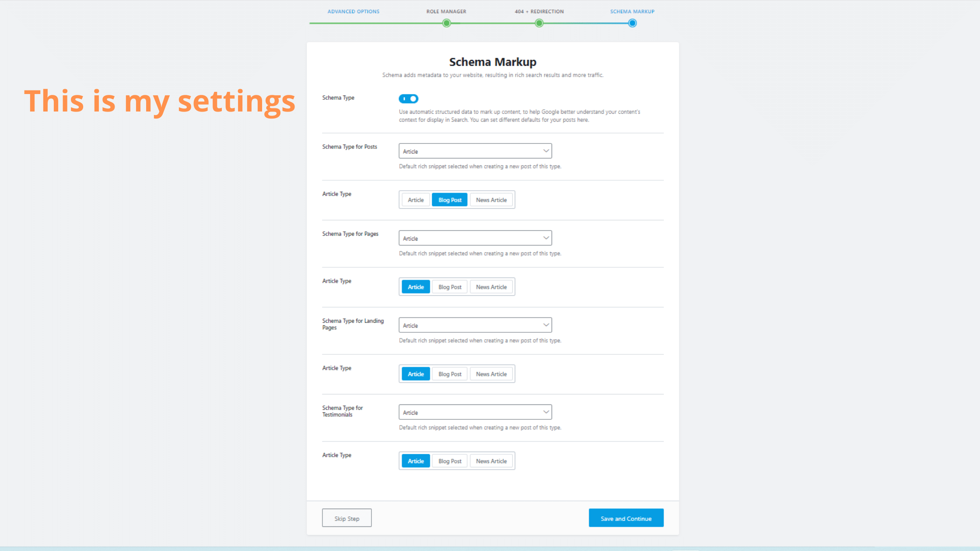
Task: Select News Article for Testimonials type
Action: click(491, 461)
